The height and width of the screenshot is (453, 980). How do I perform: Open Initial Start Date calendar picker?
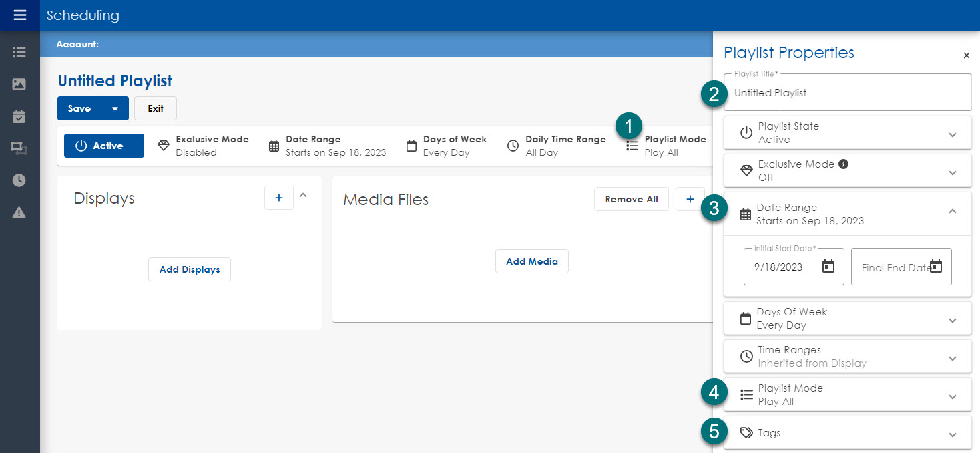[828, 267]
